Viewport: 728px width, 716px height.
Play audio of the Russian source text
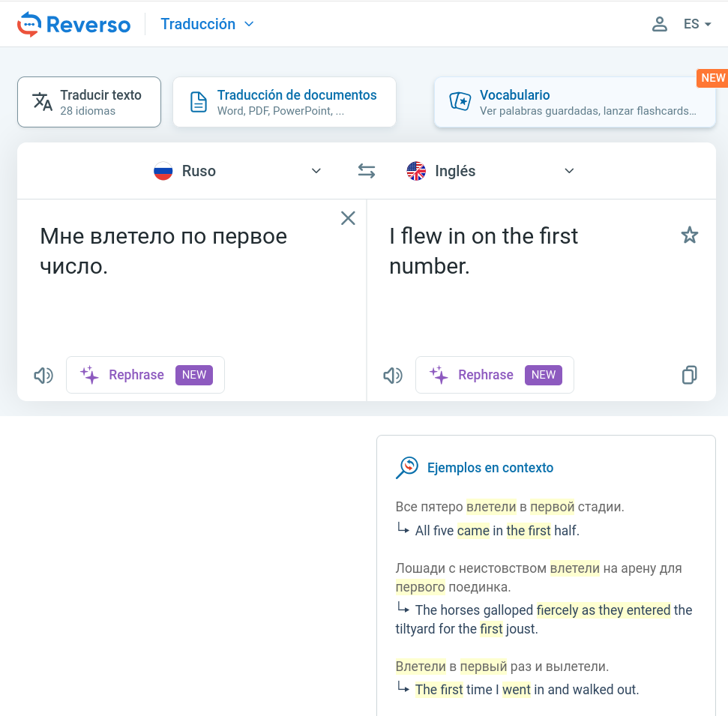tap(43, 375)
